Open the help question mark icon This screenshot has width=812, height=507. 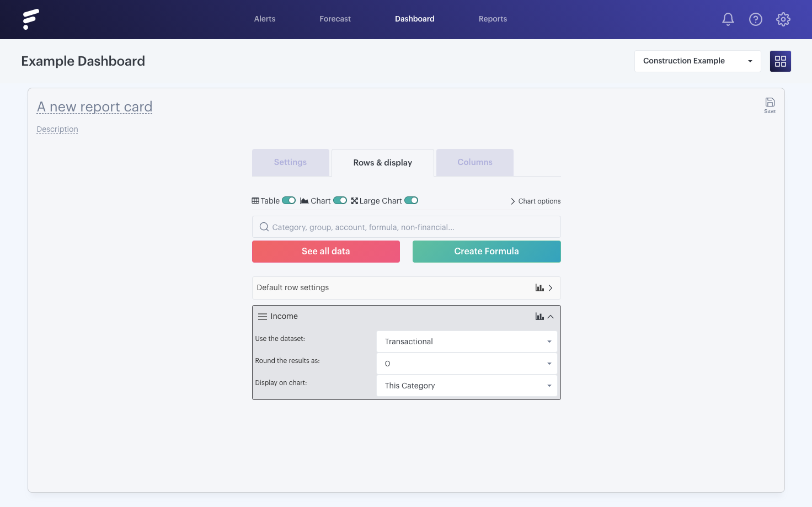(x=756, y=19)
